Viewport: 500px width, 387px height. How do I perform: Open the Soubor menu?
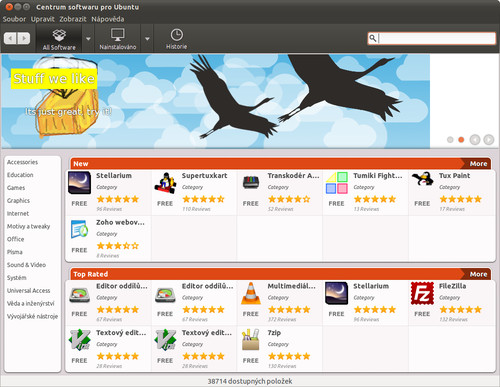click(14, 19)
